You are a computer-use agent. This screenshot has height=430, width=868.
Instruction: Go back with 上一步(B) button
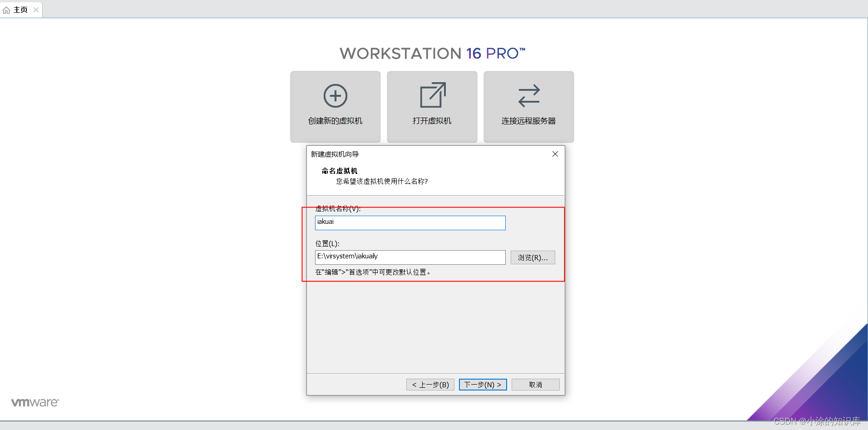click(x=430, y=385)
